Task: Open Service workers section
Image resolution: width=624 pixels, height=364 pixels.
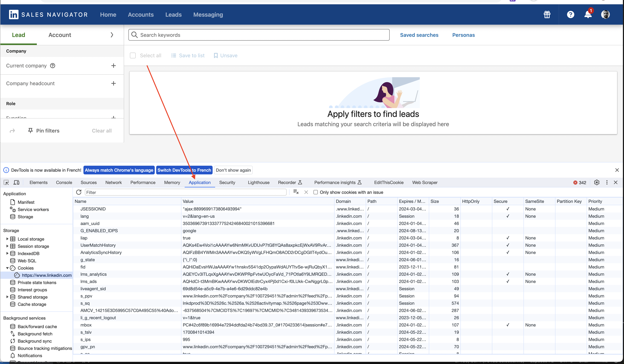Action: tap(33, 209)
